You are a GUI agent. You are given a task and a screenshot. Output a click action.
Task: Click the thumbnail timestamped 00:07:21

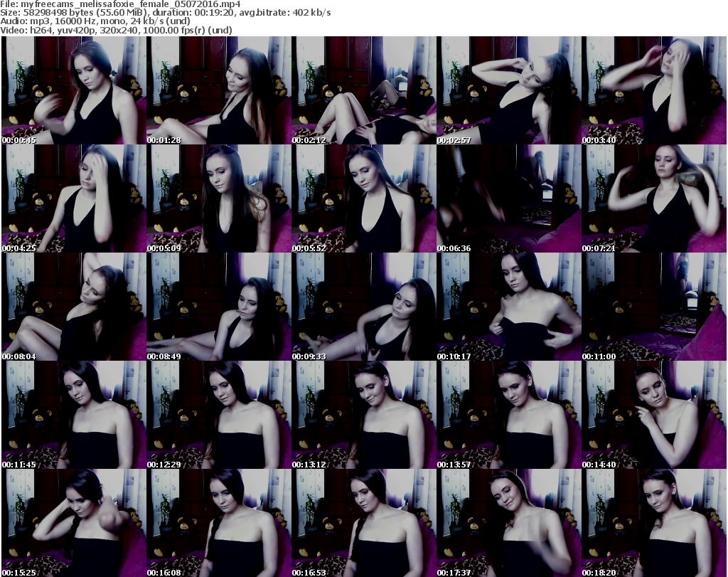click(654, 198)
